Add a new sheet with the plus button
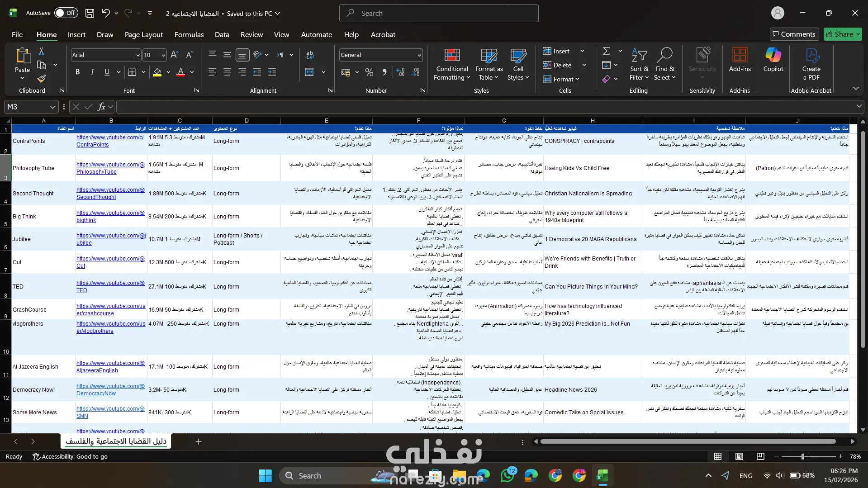Image resolution: width=868 pixels, height=488 pixels. click(x=199, y=441)
